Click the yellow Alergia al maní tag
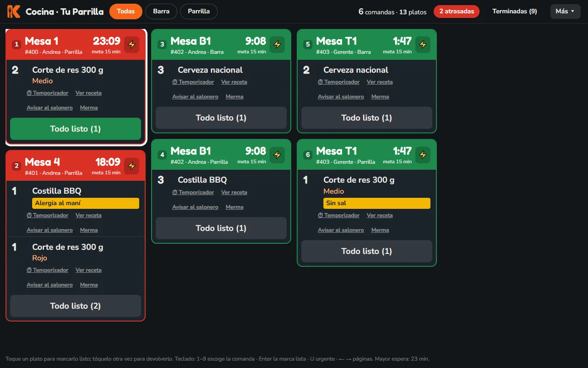 [x=85, y=203]
